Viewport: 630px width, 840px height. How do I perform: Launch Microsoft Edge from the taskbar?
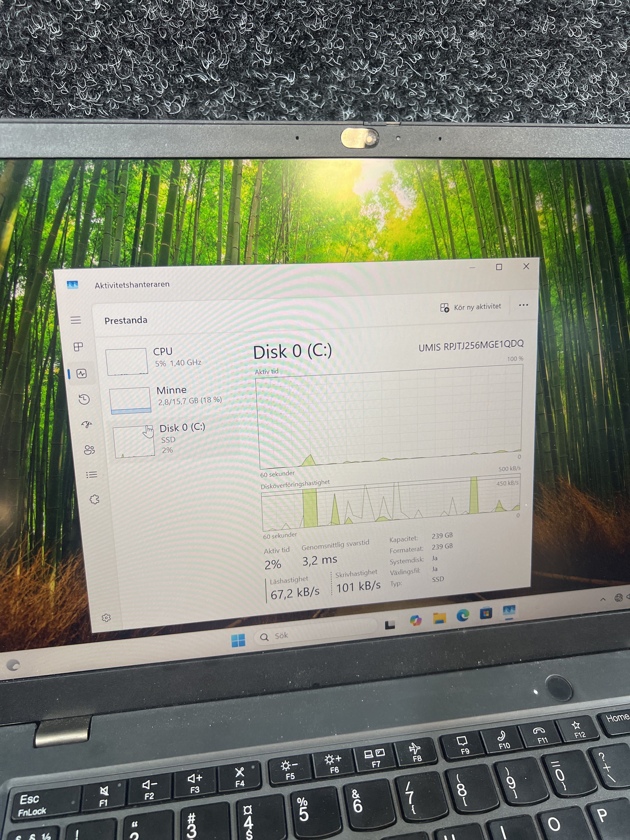click(x=462, y=615)
